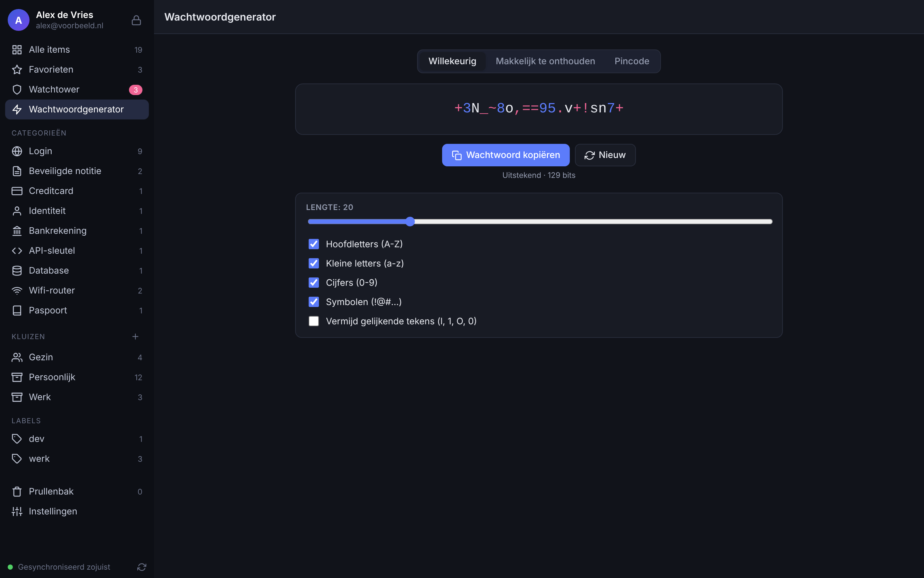This screenshot has width=924, height=578.
Task: Click the Alex de Vries avatar
Action: point(18,20)
